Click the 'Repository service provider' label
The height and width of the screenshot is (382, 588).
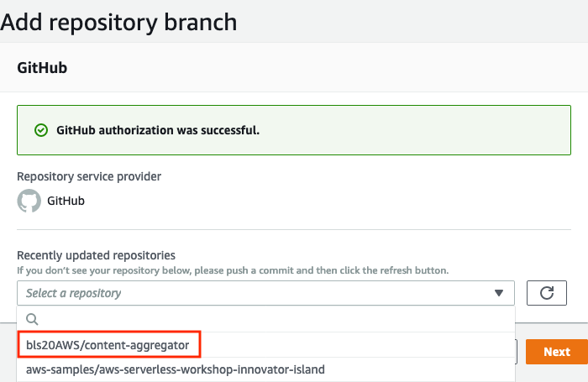click(89, 176)
